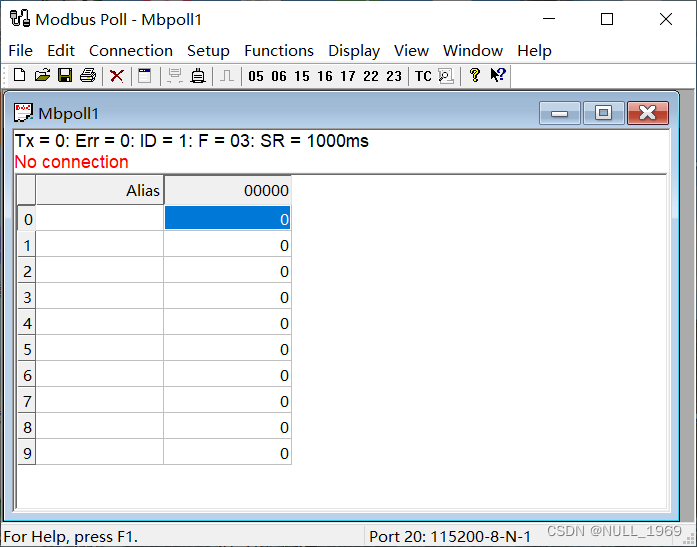
Task: Click the New document toolbar icon
Action: pyautogui.click(x=19, y=76)
